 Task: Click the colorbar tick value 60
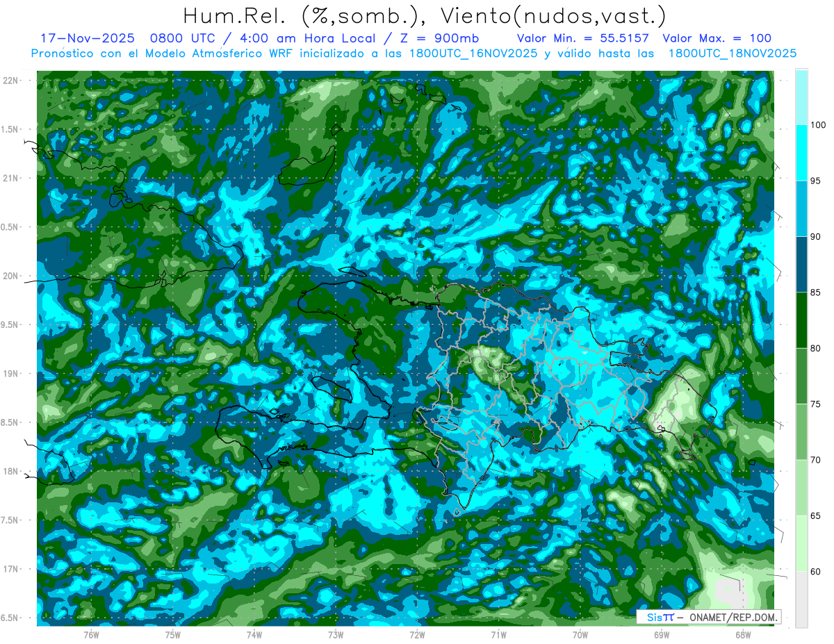(816, 572)
